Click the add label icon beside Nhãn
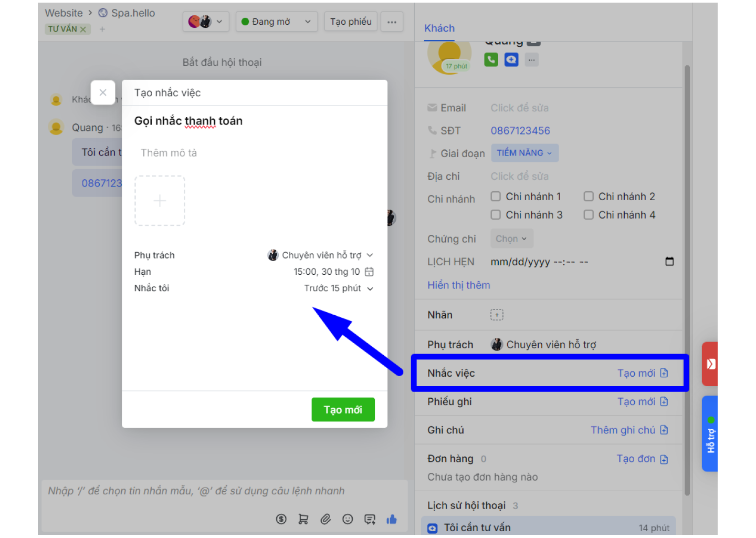This screenshot has width=756, height=538. [497, 315]
